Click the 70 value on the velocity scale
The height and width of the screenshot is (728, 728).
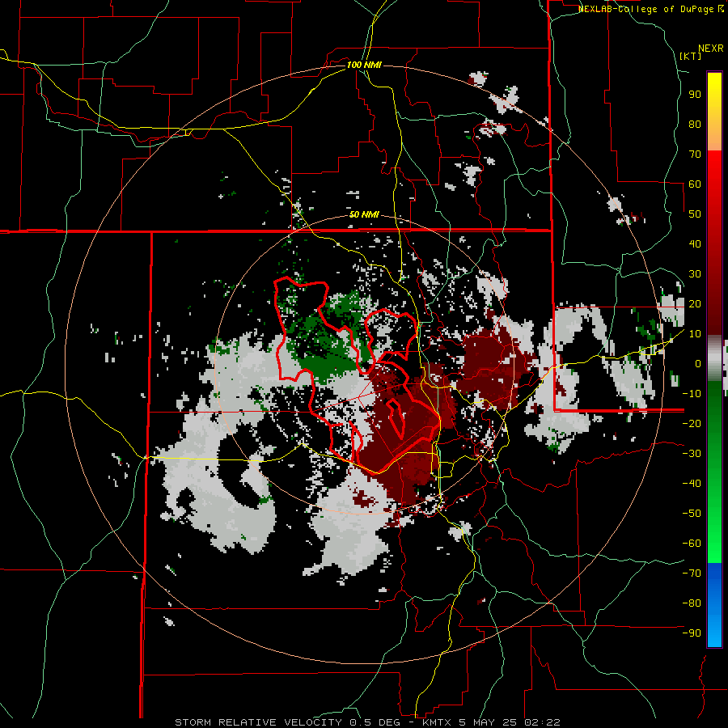pos(695,154)
